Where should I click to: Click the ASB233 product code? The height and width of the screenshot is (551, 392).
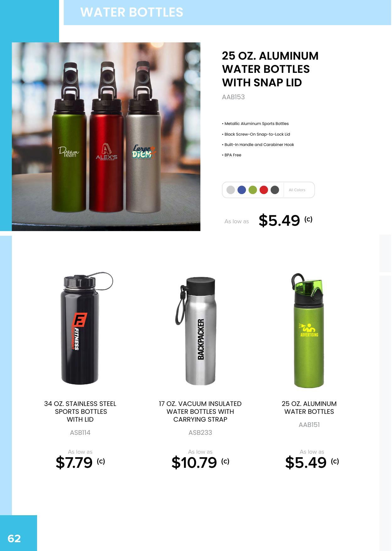(x=200, y=433)
